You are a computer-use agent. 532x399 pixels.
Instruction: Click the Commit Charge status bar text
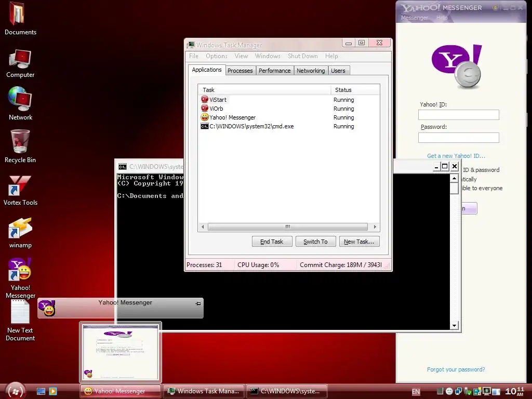pos(341,265)
